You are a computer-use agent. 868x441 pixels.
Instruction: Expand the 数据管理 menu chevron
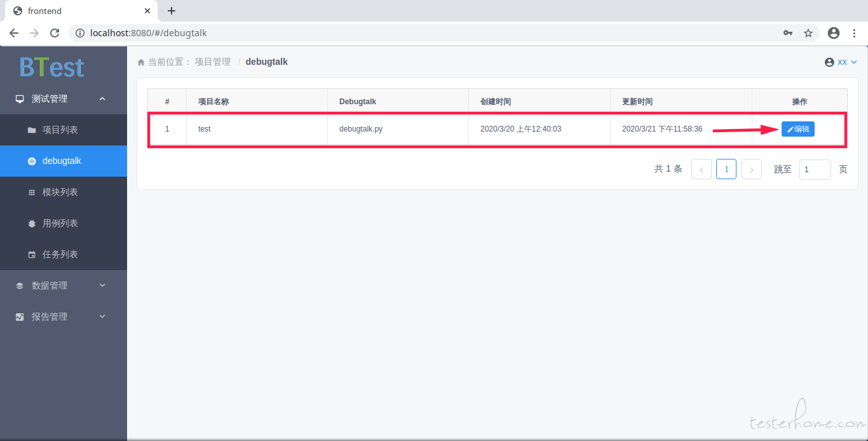click(x=102, y=285)
